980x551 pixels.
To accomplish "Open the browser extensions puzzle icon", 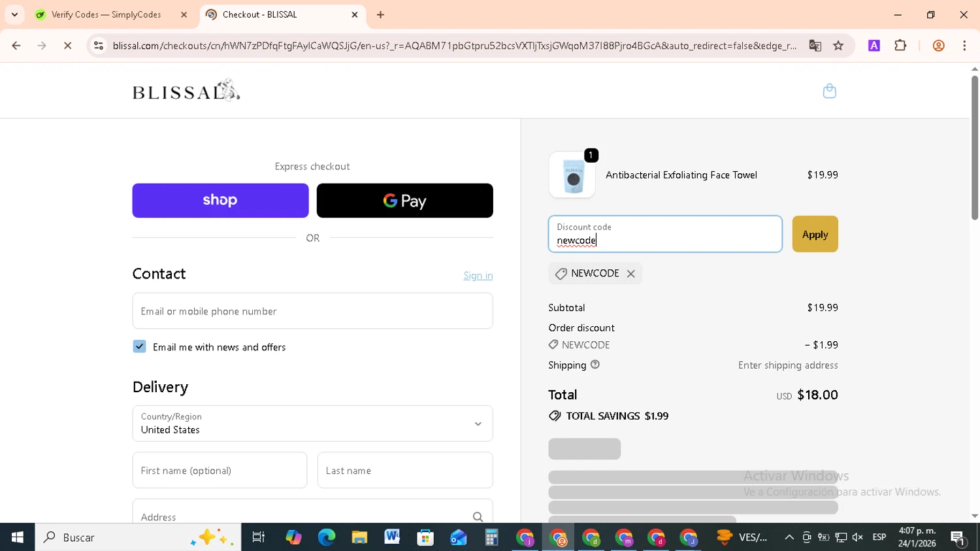I will point(900,46).
